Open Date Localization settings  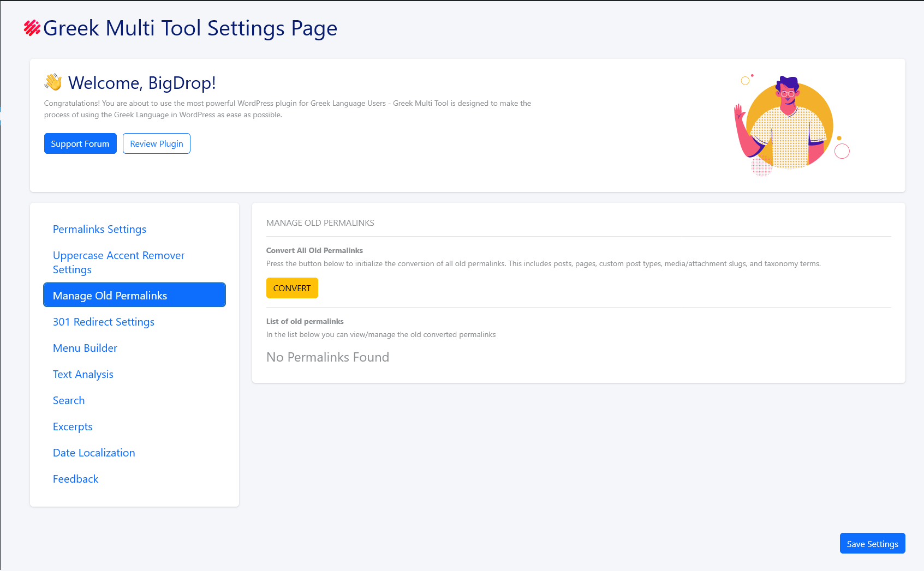(x=94, y=453)
